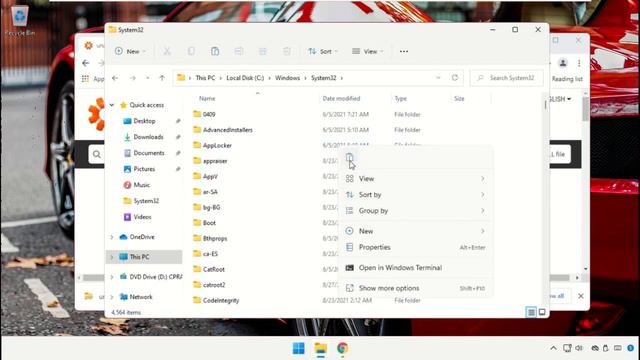Select the AdvancedInstallers folder
640x360 pixels.
tap(227, 130)
